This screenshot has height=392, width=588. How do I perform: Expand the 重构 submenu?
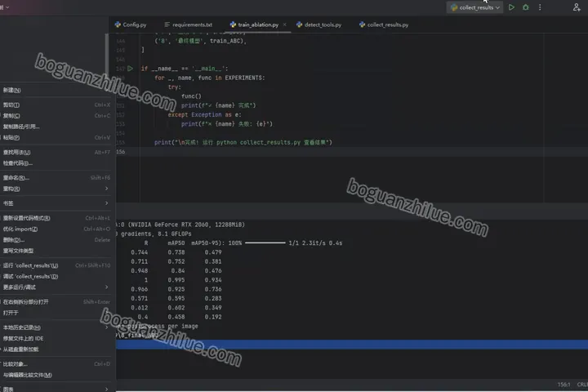pos(56,189)
